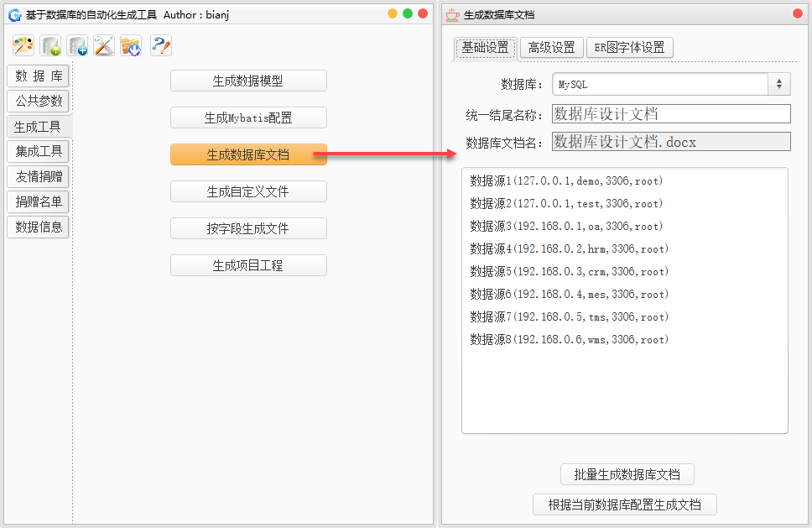
Task: Open the wrench and screwdriver tools icon
Action: tap(104, 45)
